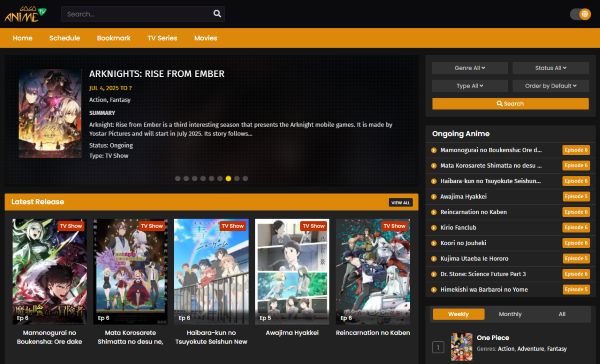
Task: Open Reincarnation no Kaben poster card
Action: (373, 272)
